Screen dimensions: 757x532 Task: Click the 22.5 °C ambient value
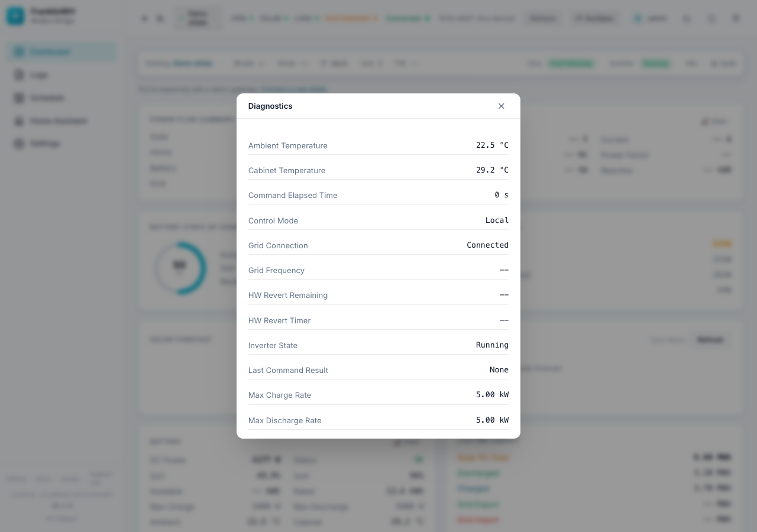click(492, 145)
